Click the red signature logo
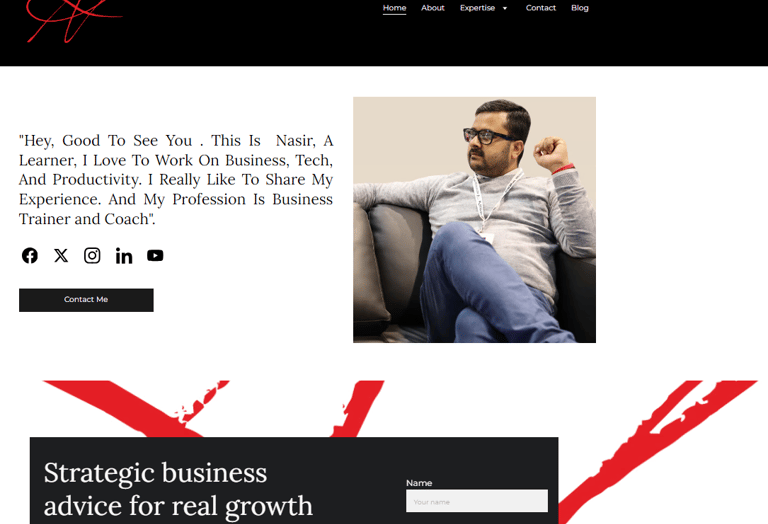 (x=73, y=21)
